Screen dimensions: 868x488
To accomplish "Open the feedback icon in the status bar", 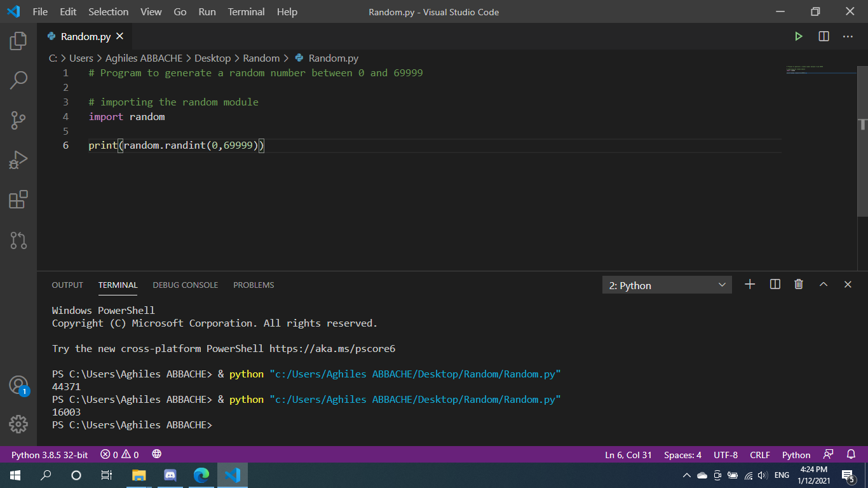I will pos(828,454).
